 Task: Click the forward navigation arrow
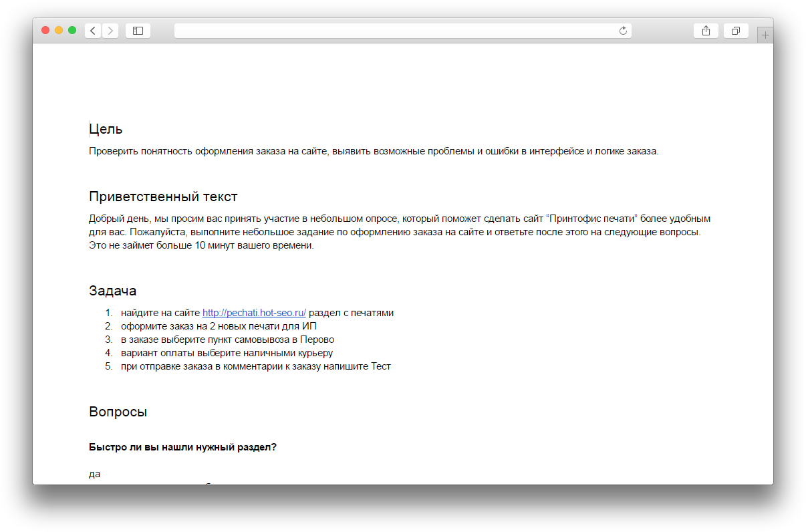[x=110, y=31]
